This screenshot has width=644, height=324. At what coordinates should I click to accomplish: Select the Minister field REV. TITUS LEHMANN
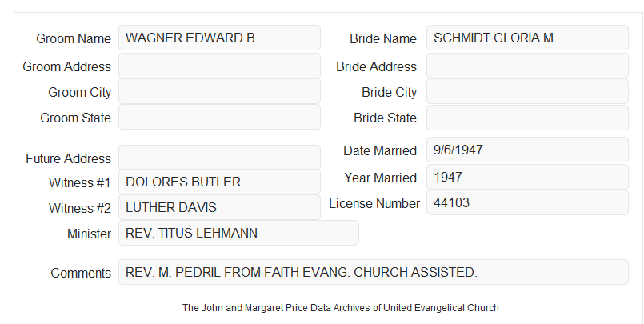point(238,233)
